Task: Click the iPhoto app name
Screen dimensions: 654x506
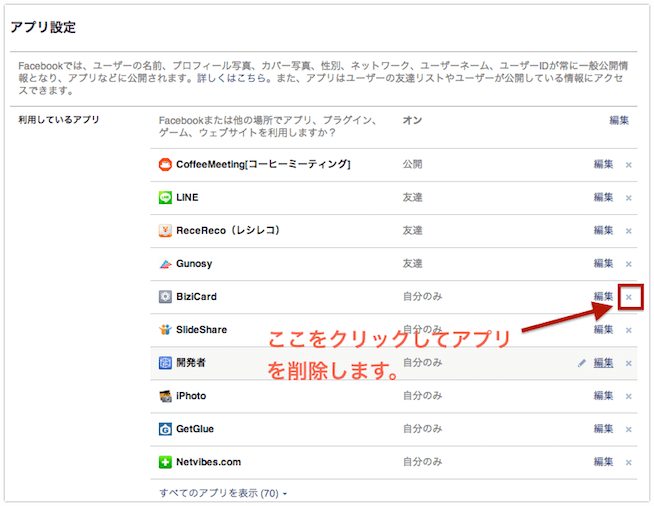Action: coord(191,396)
